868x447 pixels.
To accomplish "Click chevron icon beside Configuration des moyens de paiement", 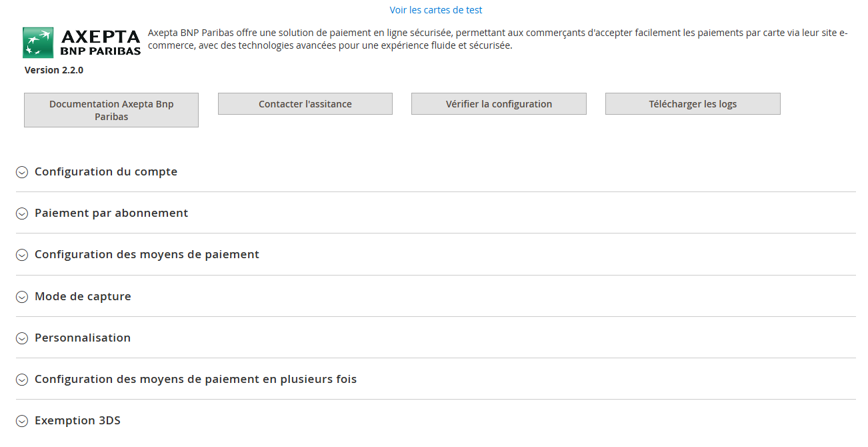I will (x=22, y=255).
